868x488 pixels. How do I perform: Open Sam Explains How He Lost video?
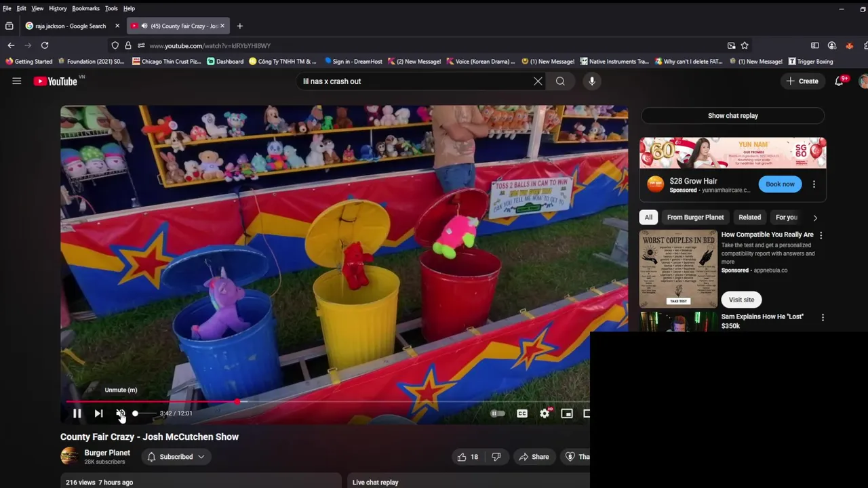762,321
